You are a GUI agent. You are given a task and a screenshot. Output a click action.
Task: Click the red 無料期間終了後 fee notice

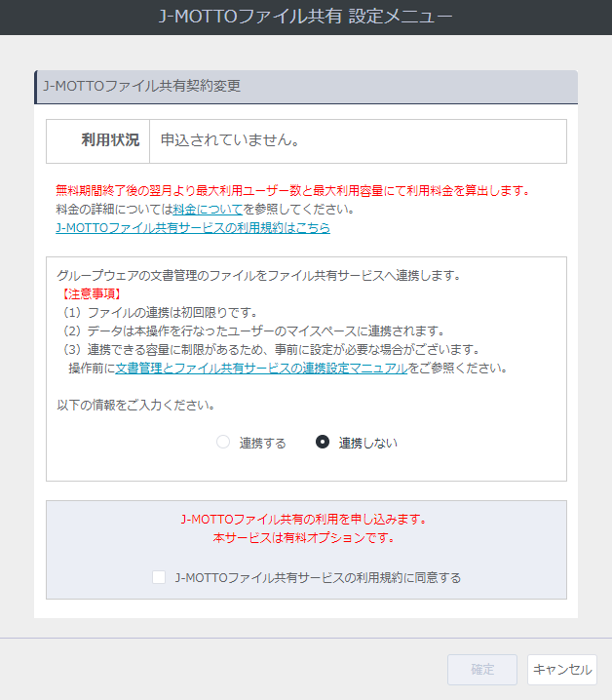click(x=293, y=191)
